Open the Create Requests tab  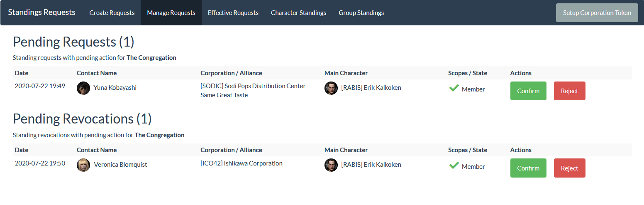[112, 13]
